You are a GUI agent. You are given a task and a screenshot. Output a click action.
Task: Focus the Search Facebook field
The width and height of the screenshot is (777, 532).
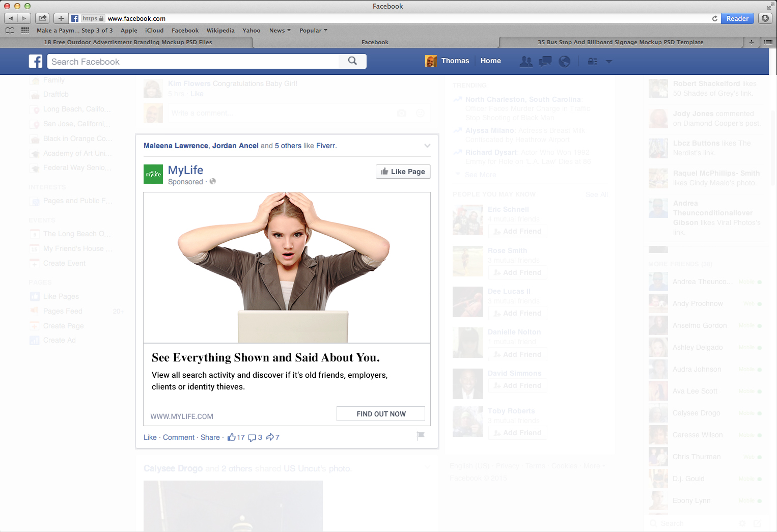(x=193, y=62)
